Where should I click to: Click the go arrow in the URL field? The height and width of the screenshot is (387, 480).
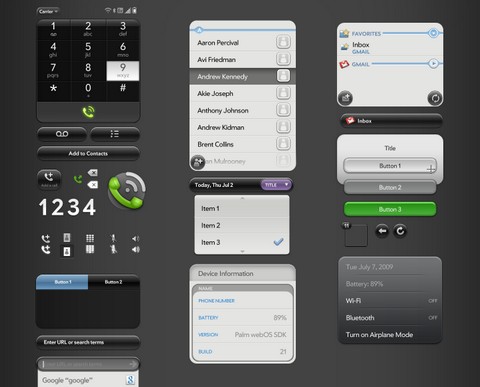click(133, 364)
